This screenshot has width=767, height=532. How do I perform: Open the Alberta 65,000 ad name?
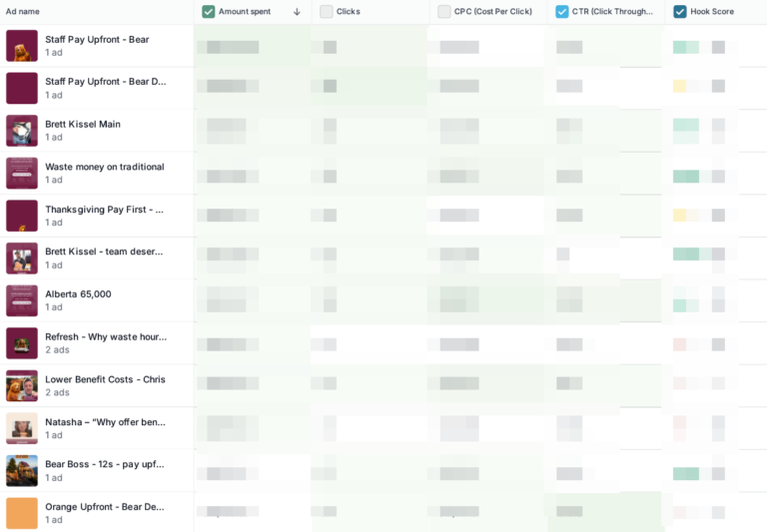coord(78,294)
